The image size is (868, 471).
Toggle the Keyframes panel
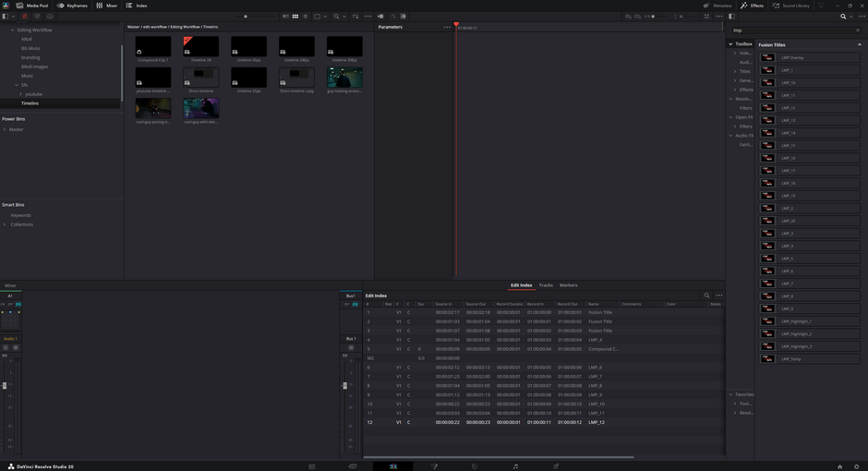point(72,6)
